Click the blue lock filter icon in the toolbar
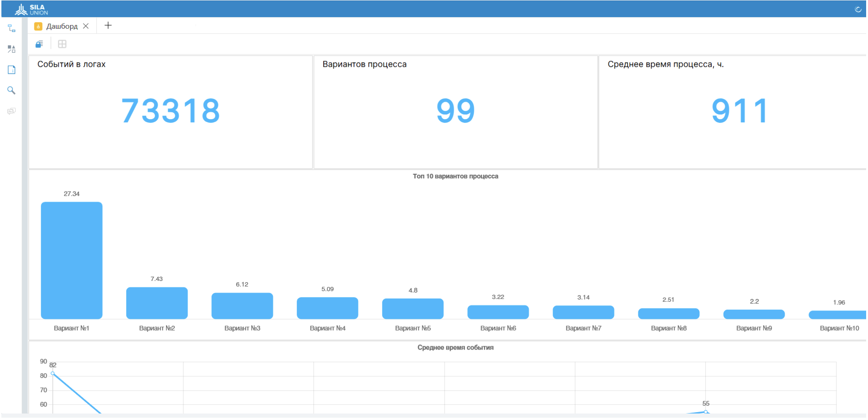This screenshot has height=420, width=868. point(39,44)
